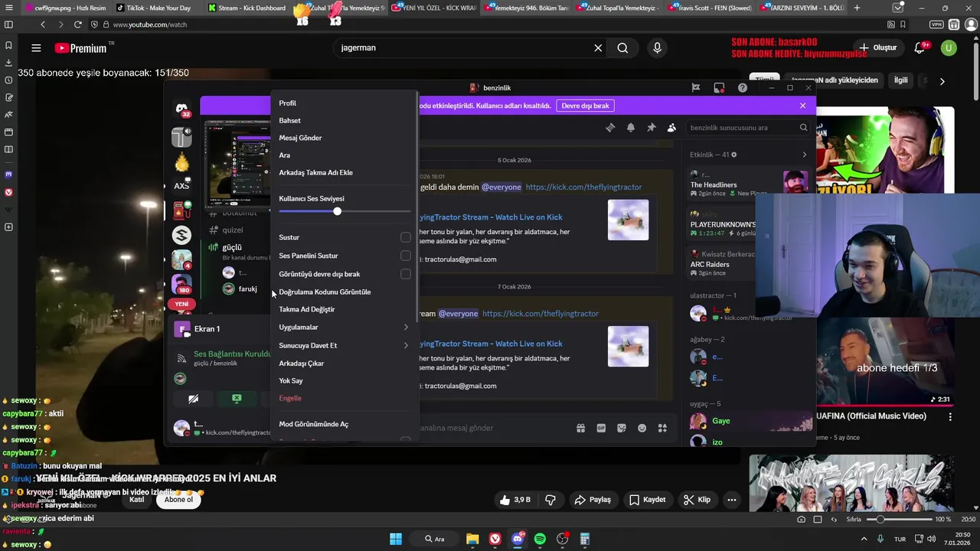
Task: Open options menu for UAFINA video
Action: (x=950, y=417)
